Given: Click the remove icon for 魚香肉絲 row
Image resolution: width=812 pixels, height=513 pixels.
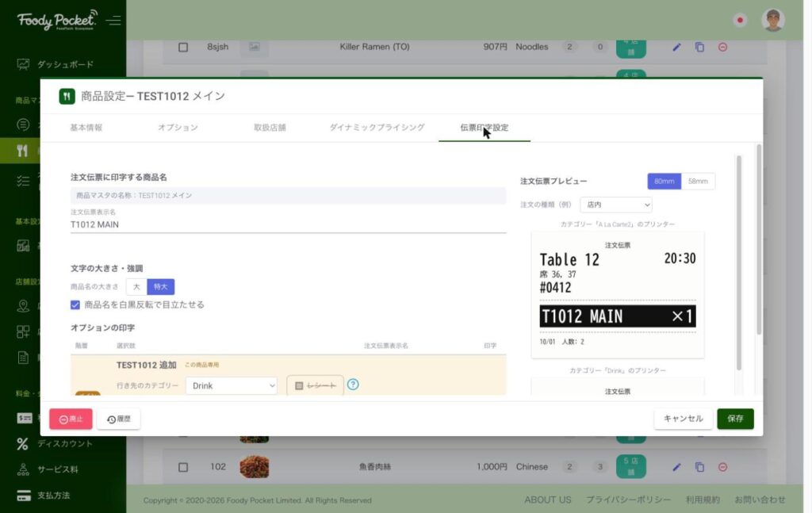Looking at the screenshot, I should tap(723, 467).
